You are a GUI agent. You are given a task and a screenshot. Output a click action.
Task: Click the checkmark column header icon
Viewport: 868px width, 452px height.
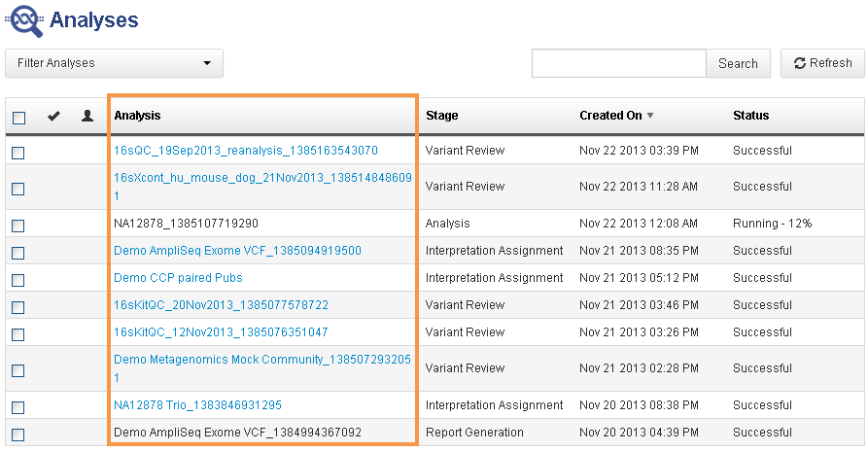53,116
